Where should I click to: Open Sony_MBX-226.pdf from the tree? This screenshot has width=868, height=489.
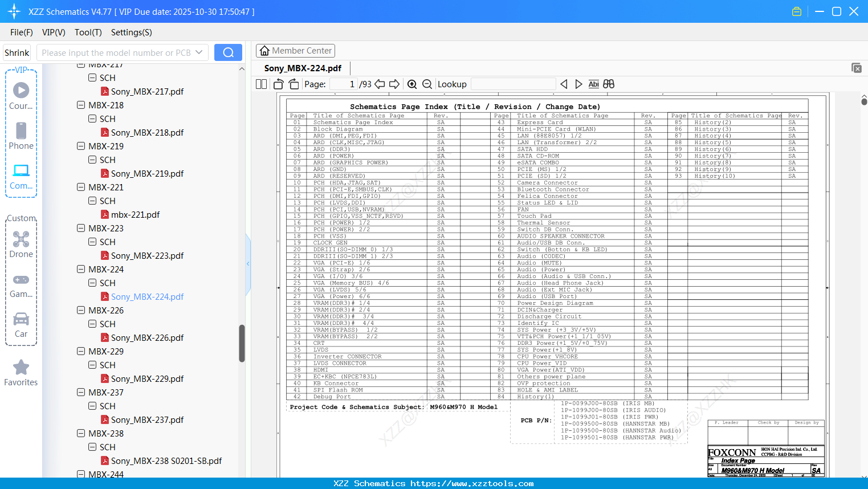pos(147,337)
